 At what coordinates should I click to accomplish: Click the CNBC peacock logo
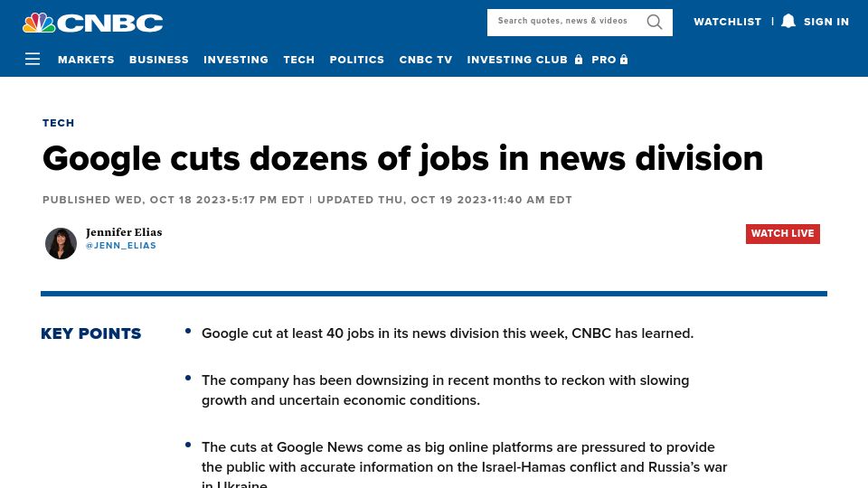tap(93, 23)
